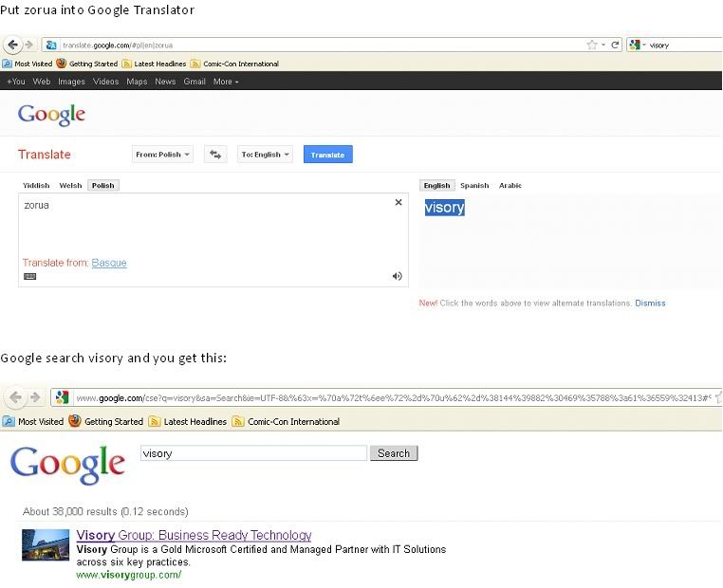The width and height of the screenshot is (723, 588).
Task: Open the bookmark star dropdown arrow
Action: coord(603,46)
